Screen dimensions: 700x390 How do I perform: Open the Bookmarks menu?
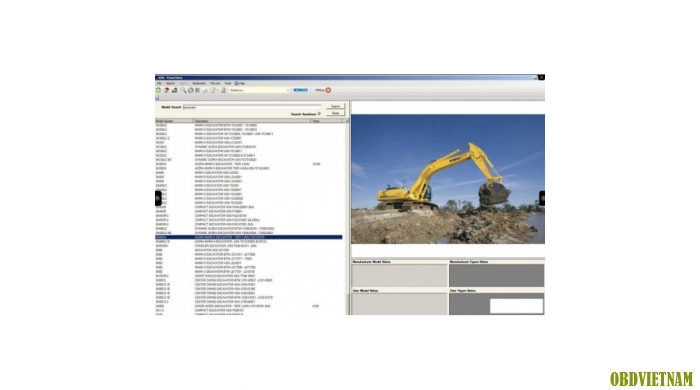tap(199, 83)
